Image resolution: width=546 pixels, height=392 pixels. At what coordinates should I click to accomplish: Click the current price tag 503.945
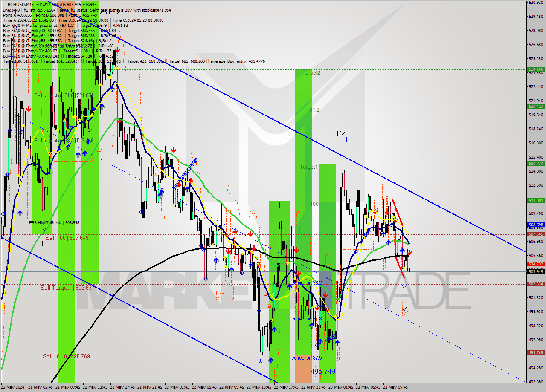[536, 271]
